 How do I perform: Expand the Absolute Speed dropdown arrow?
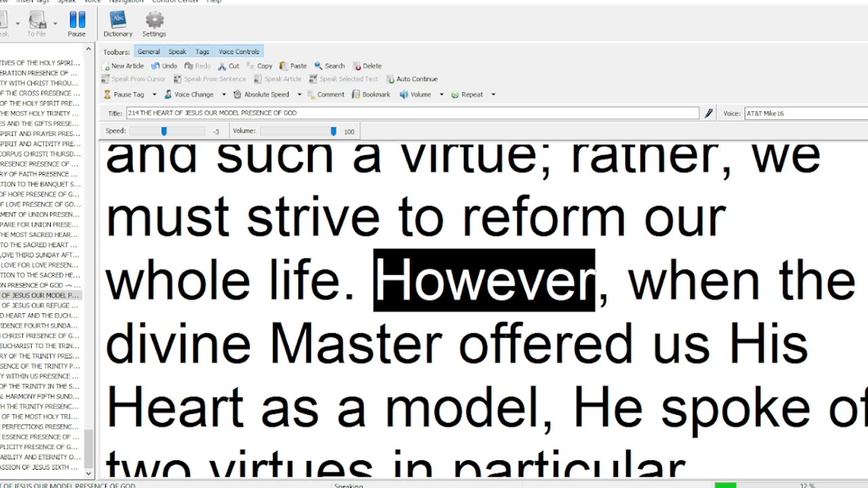tap(299, 94)
